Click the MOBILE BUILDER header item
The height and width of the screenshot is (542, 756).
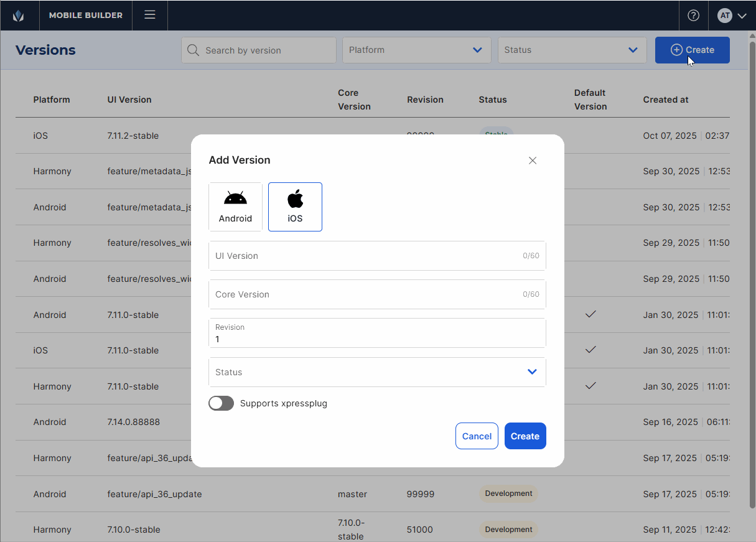tap(86, 16)
